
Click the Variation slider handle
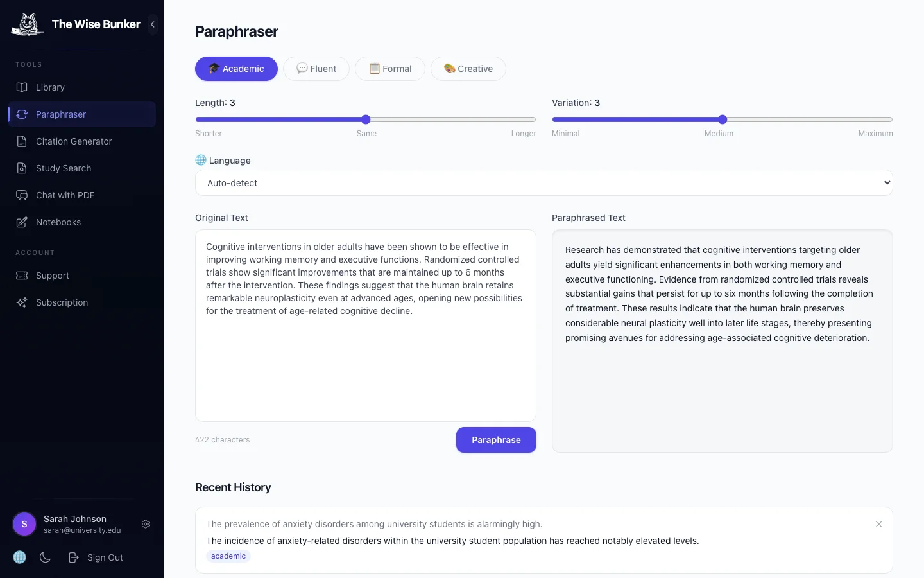point(723,119)
